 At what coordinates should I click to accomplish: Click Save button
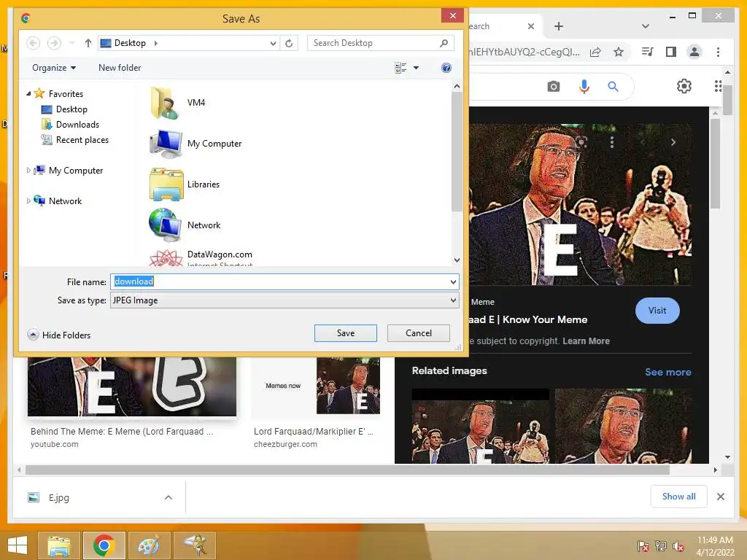[x=345, y=333]
